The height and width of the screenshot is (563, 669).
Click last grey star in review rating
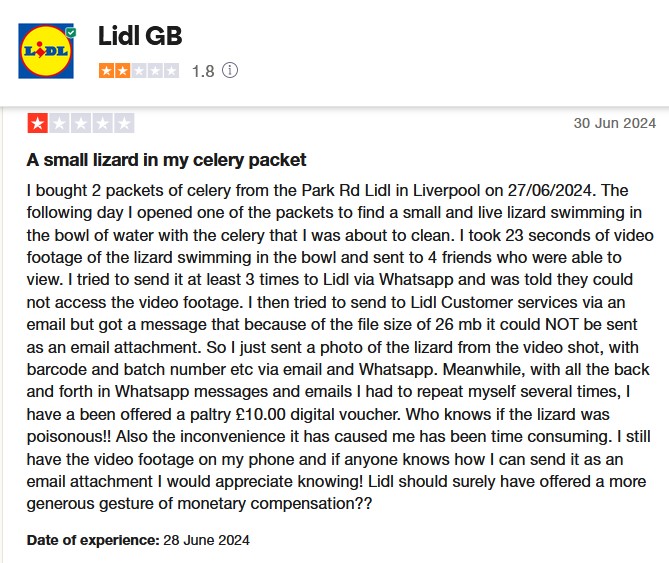pos(124,124)
